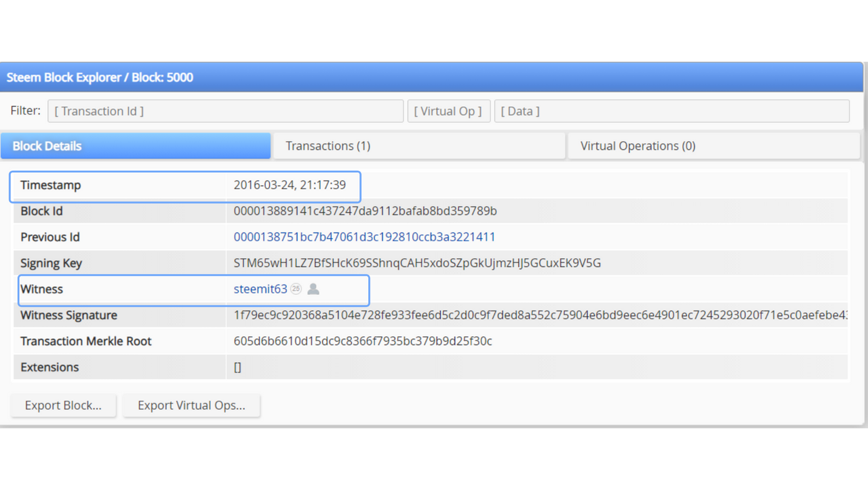
Task: Click the user profile icon beside steemit63
Action: pyautogui.click(x=313, y=289)
